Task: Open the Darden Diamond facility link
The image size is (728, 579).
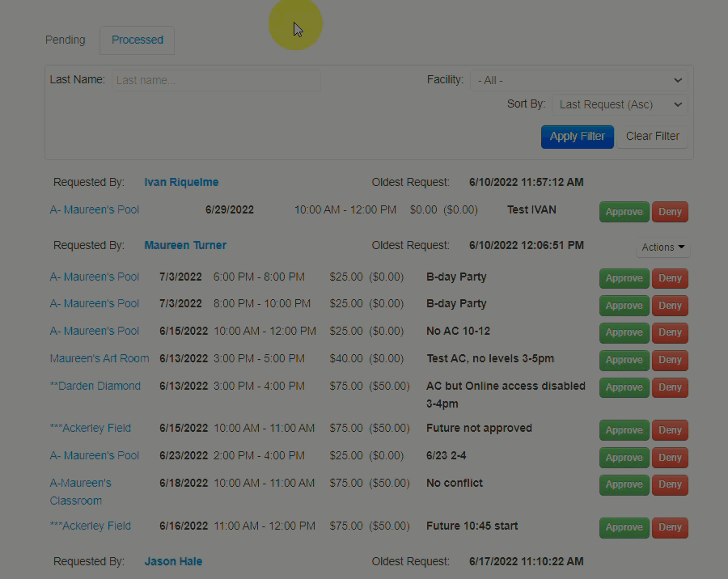Action: [x=95, y=386]
